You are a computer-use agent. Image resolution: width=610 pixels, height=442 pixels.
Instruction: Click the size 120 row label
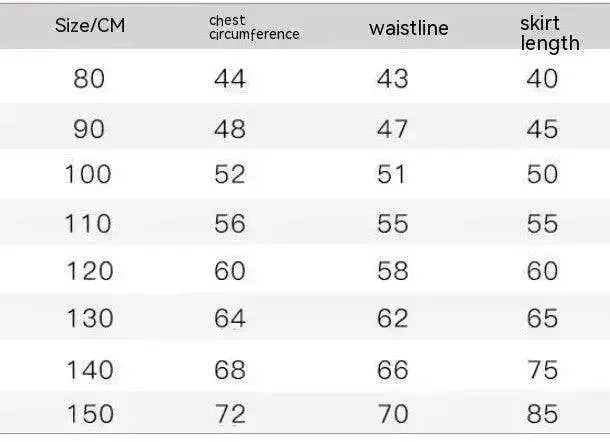pos(89,271)
